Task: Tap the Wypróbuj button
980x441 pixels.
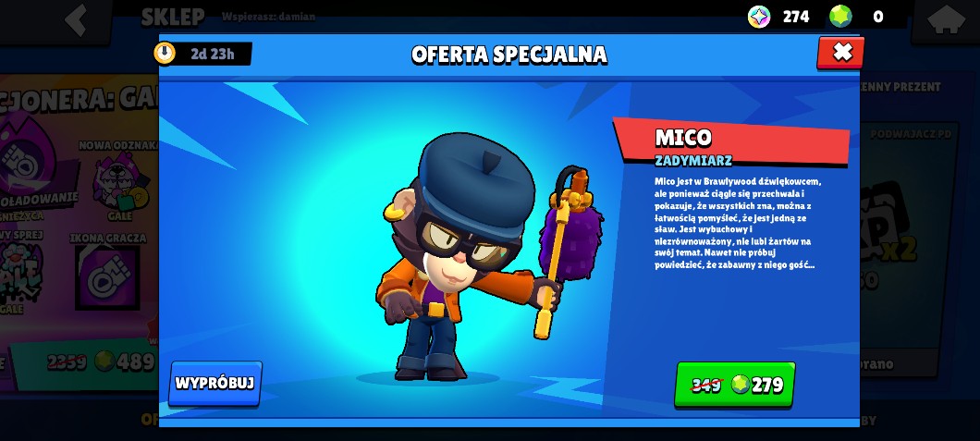Action: tap(215, 383)
